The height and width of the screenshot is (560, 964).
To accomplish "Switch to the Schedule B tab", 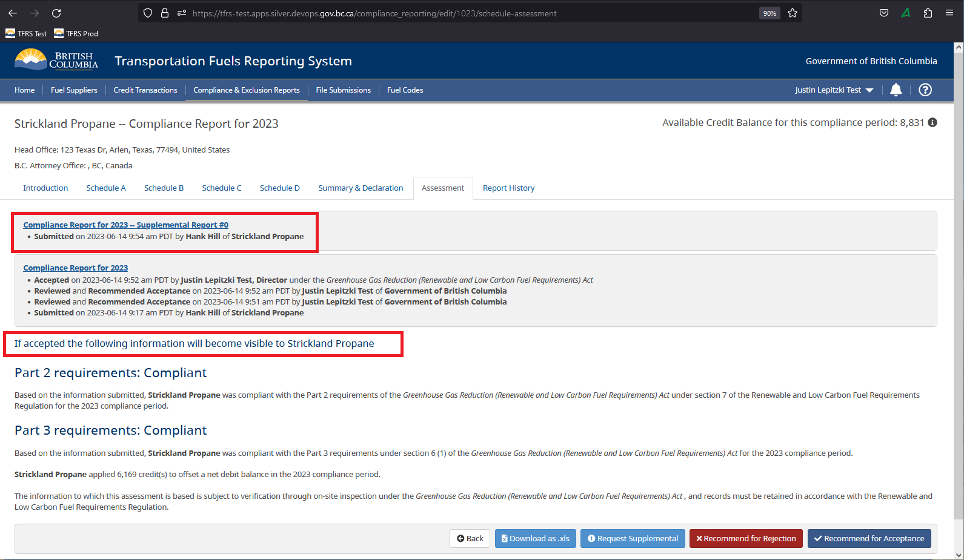I will [x=164, y=188].
